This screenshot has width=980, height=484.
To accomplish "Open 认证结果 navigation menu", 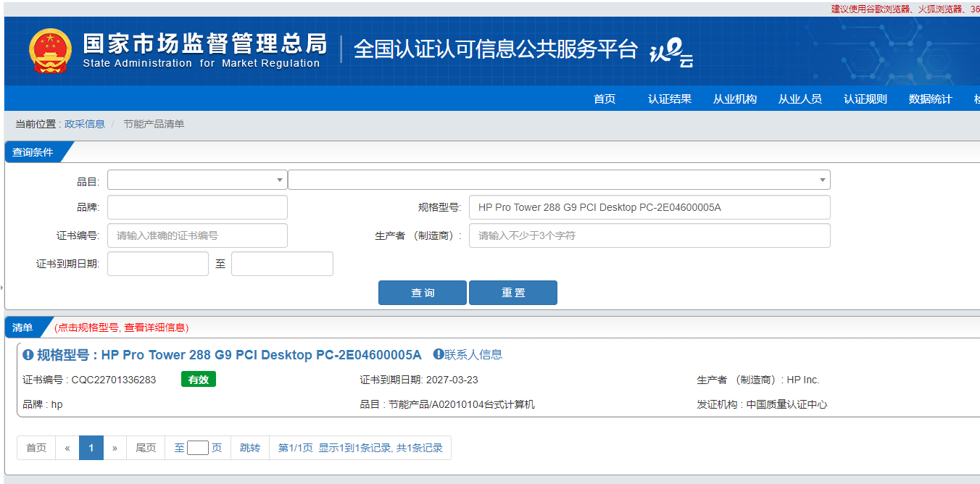I will pyautogui.click(x=670, y=99).
